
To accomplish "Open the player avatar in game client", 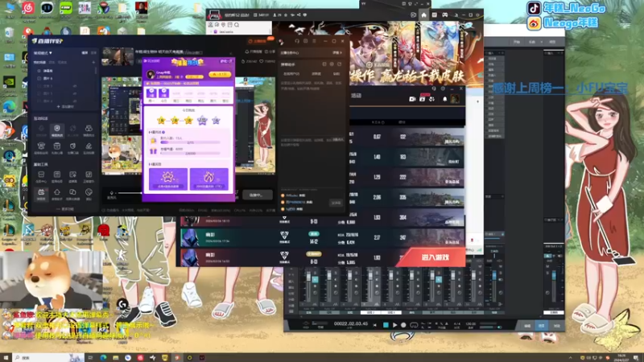I will pos(455,99).
